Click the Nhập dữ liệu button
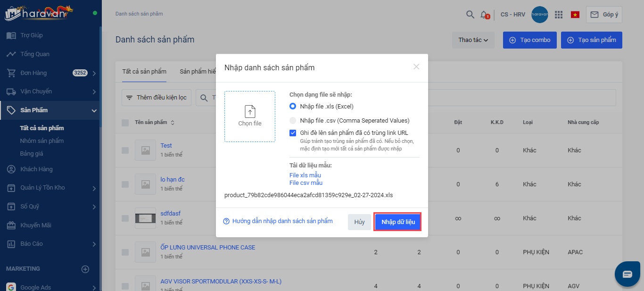This screenshot has width=644, height=291. [x=398, y=222]
